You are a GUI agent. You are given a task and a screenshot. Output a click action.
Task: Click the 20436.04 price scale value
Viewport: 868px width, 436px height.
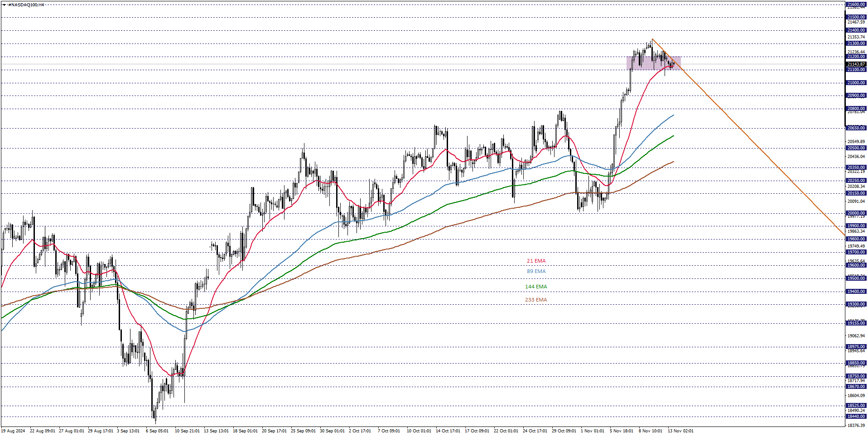(x=856, y=157)
